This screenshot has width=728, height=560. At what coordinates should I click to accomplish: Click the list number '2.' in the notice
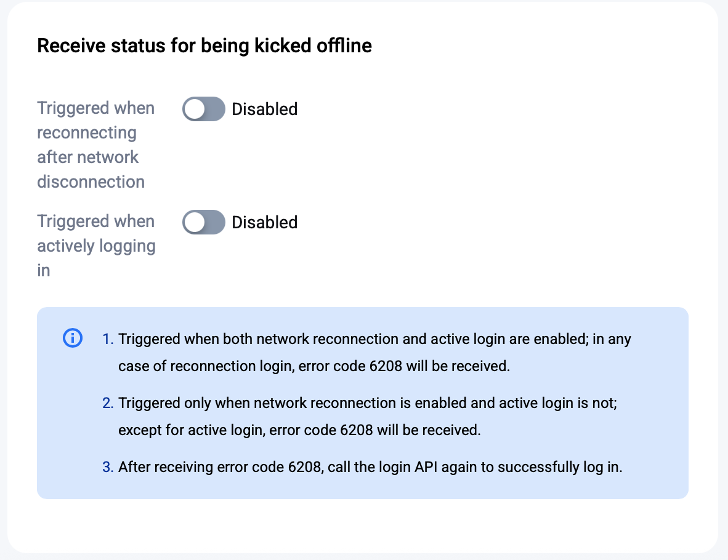click(108, 403)
